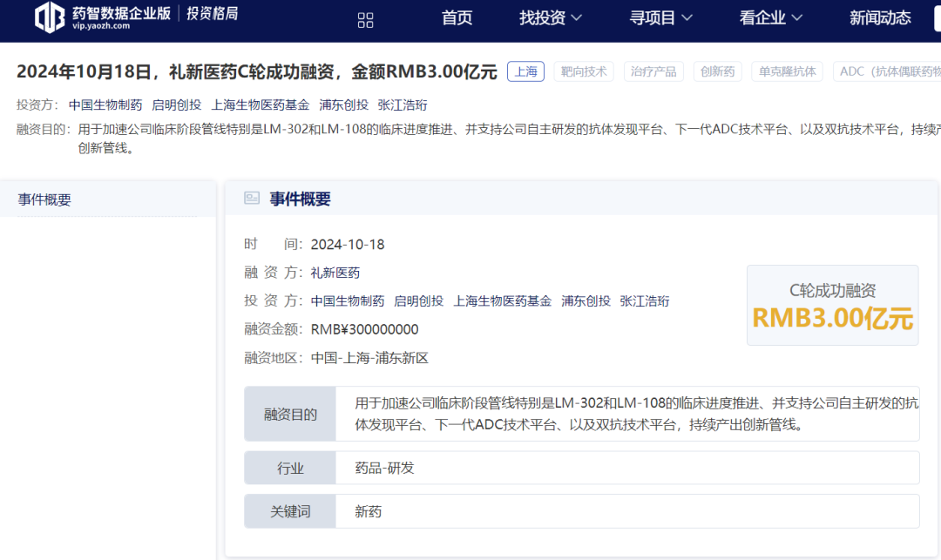Click the 药智数据 logo icon

50,17
